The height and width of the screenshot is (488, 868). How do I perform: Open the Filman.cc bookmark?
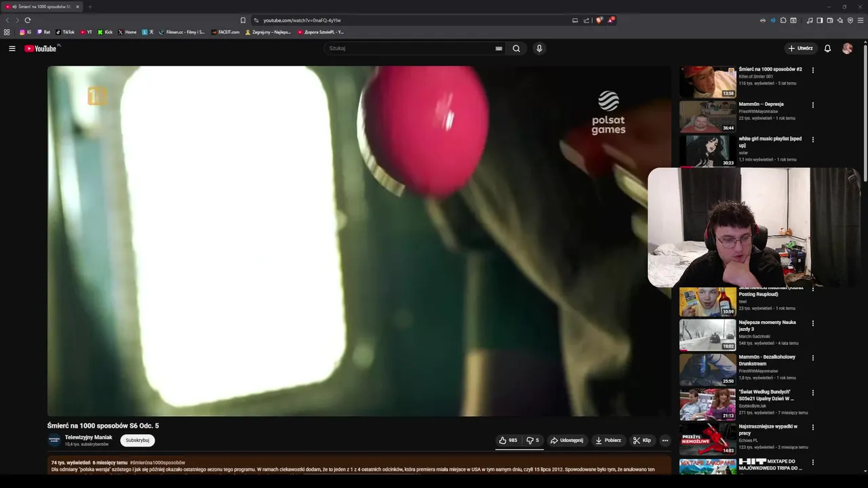click(182, 32)
